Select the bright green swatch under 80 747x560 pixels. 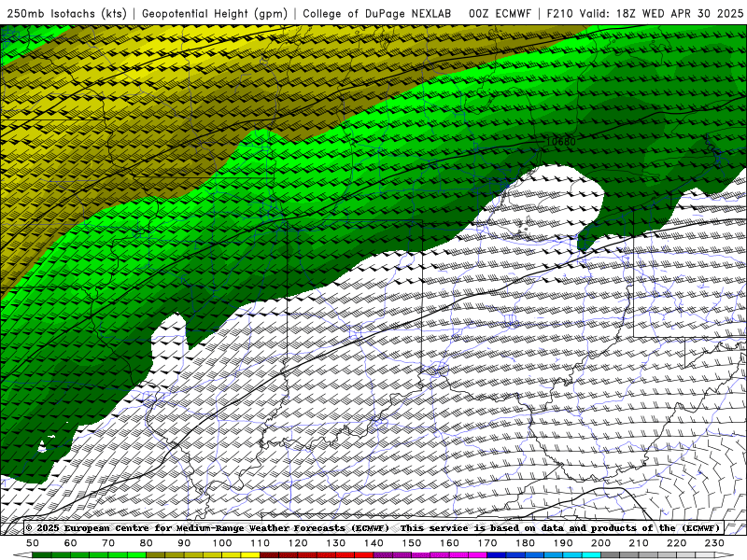coord(136,555)
